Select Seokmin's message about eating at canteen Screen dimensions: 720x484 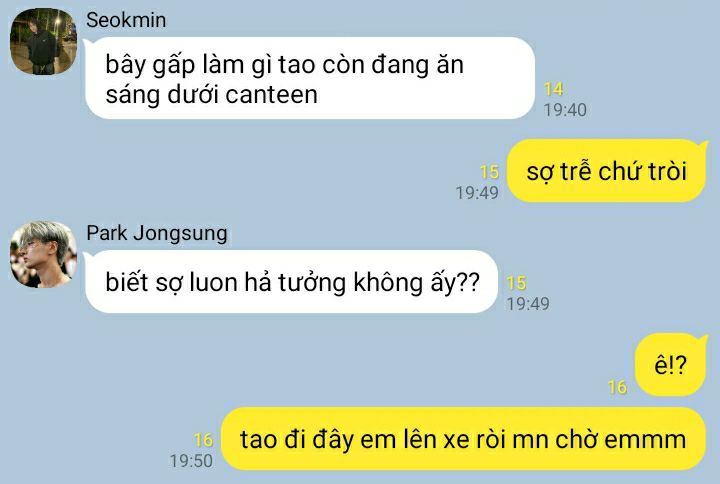click(309, 78)
